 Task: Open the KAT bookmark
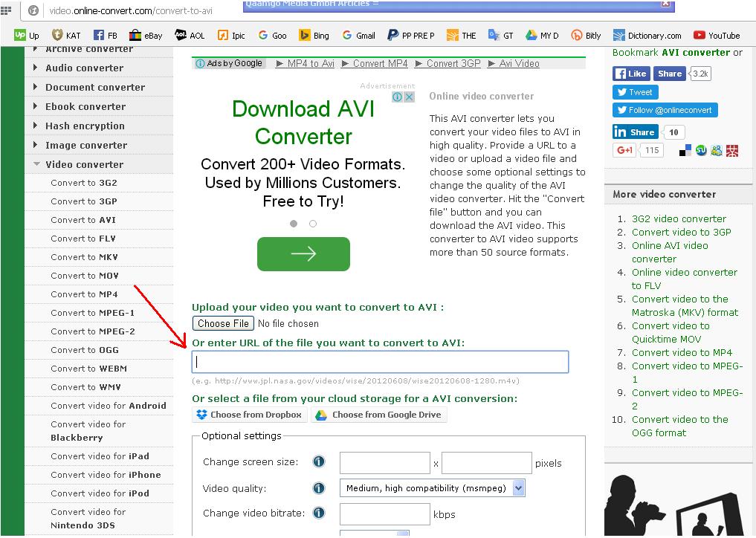[x=66, y=35]
